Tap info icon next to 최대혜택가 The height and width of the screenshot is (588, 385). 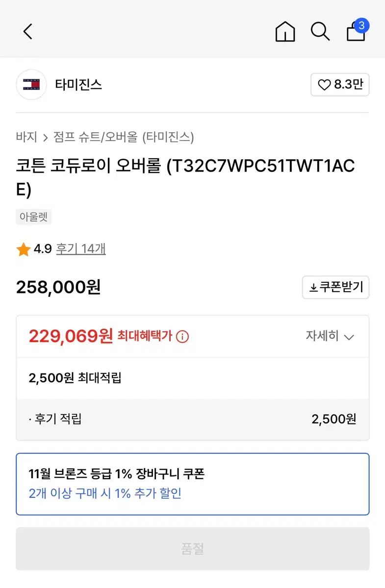click(182, 337)
